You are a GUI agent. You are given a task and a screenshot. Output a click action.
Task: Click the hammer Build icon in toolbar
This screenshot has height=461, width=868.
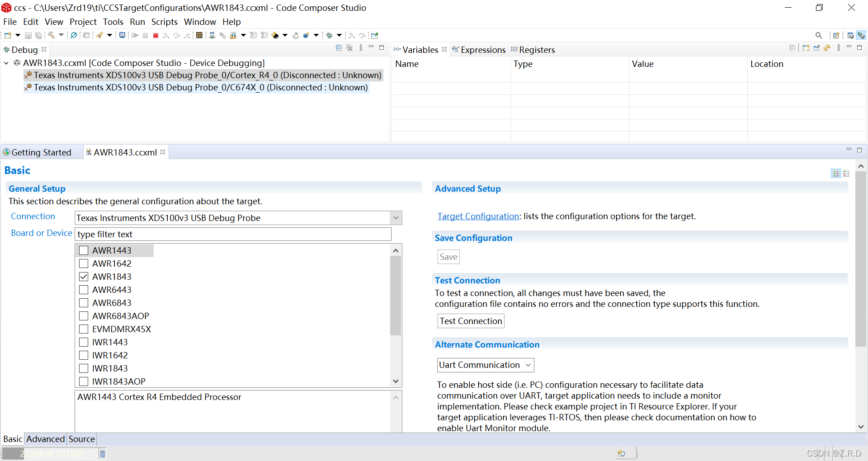51,35
